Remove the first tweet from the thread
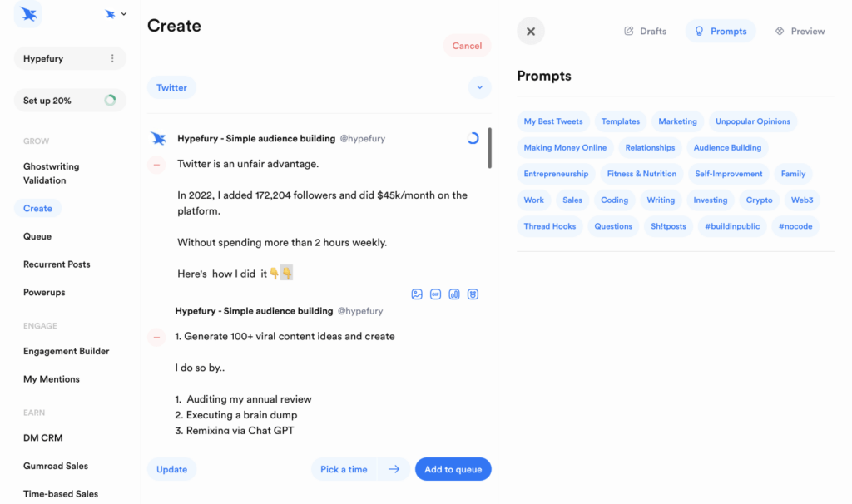Image resolution: width=852 pixels, height=504 pixels. tap(156, 165)
